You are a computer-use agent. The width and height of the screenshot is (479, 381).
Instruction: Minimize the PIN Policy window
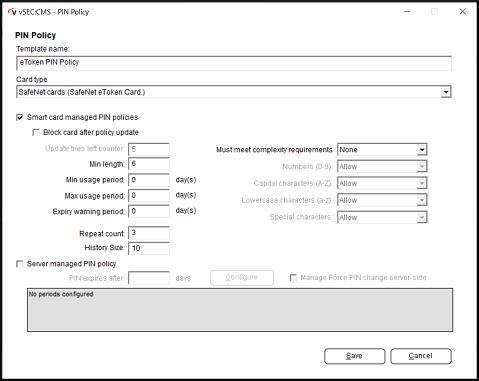407,12
